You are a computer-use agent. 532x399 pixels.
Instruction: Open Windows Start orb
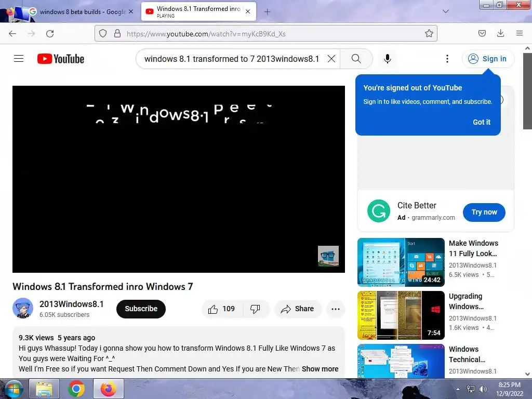13,389
